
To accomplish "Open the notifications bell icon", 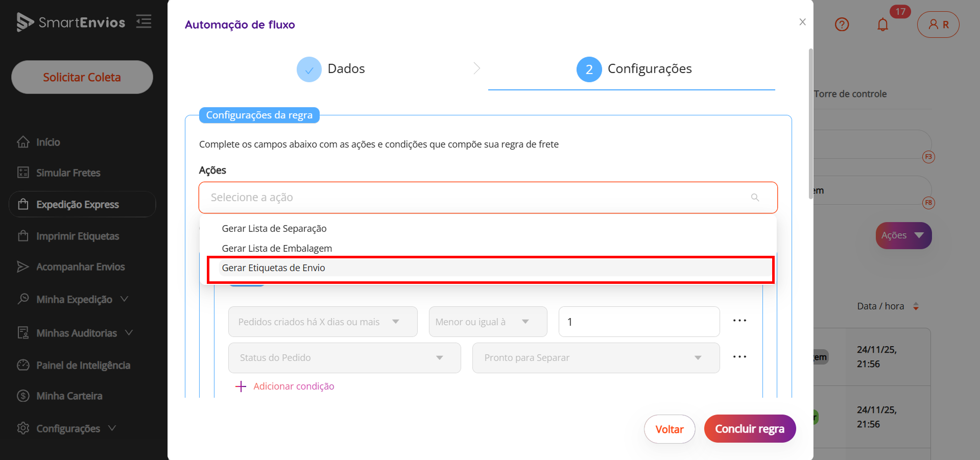I will [x=882, y=25].
